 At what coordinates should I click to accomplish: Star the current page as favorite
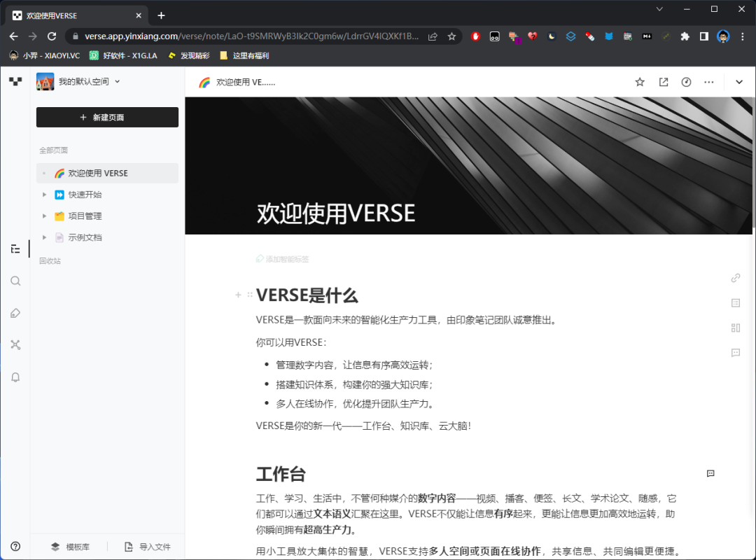(x=639, y=82)
